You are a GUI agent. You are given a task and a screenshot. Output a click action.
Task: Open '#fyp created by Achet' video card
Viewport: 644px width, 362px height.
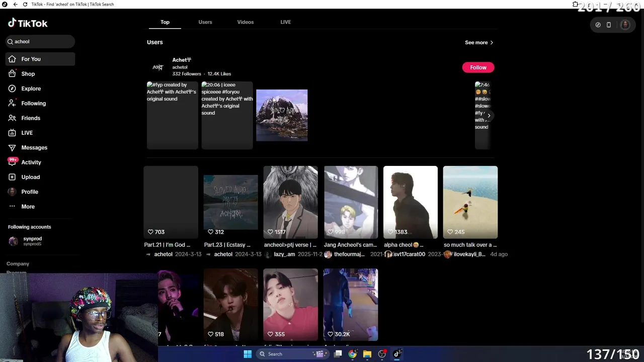[172, 115]
